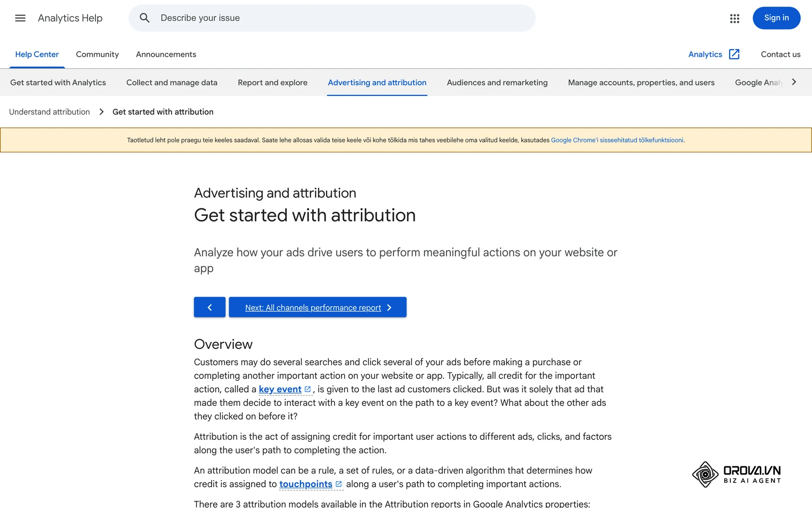The width and height of the screenshot is (812, 508).
Task: Select Advertising and attribution topic
Action: pyautogui.click(x=377, y=82)
